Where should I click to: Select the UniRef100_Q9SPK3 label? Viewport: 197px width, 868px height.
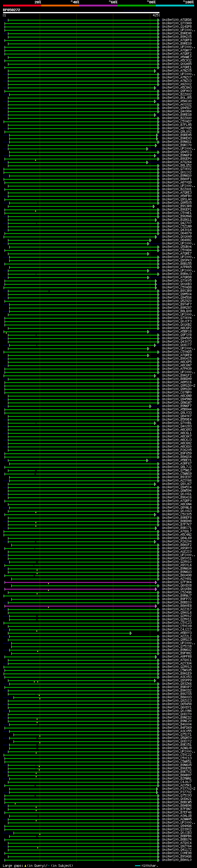pos(177,260)
